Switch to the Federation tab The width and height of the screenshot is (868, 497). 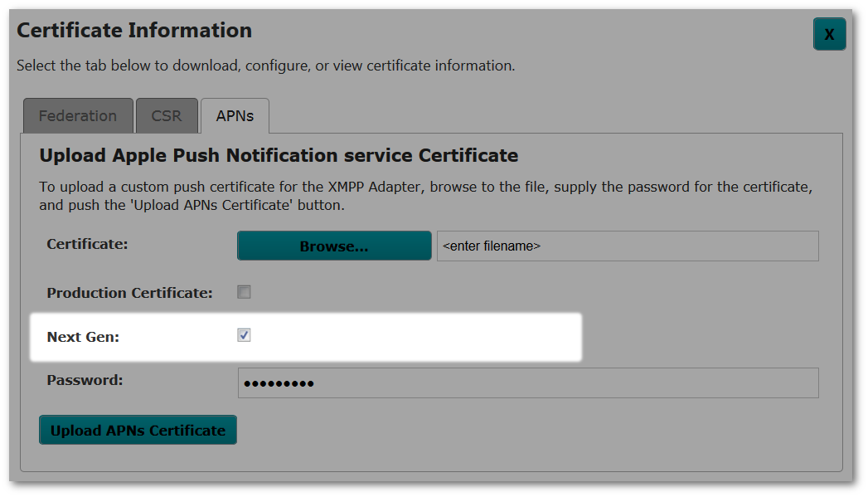click(77, 115)
